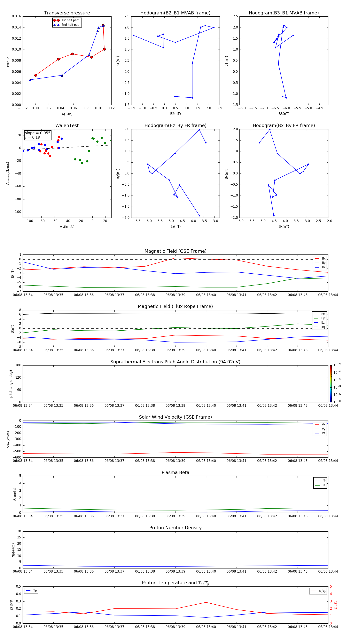
Task: Click the Te/Tp curve peak near 13:40
Action: (x=206, y=602)
